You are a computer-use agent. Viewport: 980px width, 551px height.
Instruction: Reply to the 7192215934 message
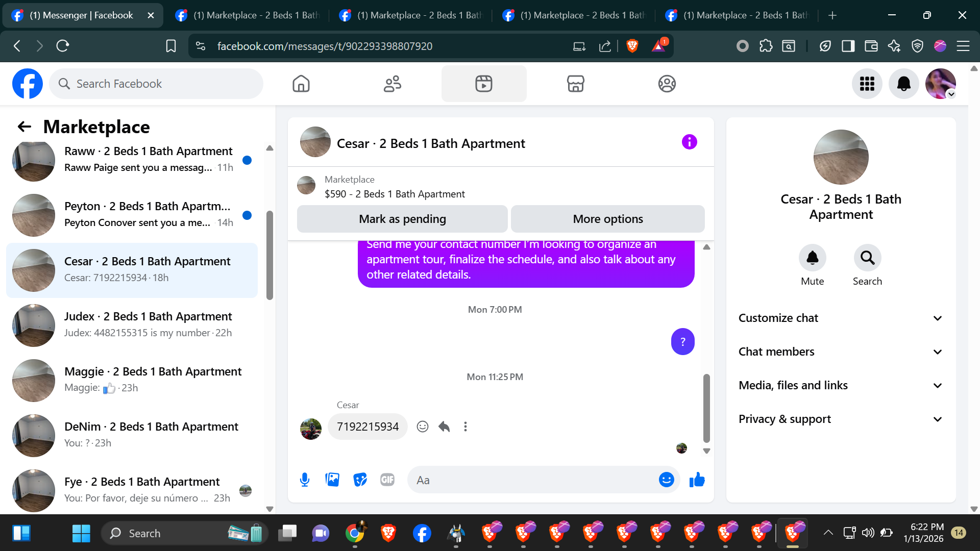[444, 427]
